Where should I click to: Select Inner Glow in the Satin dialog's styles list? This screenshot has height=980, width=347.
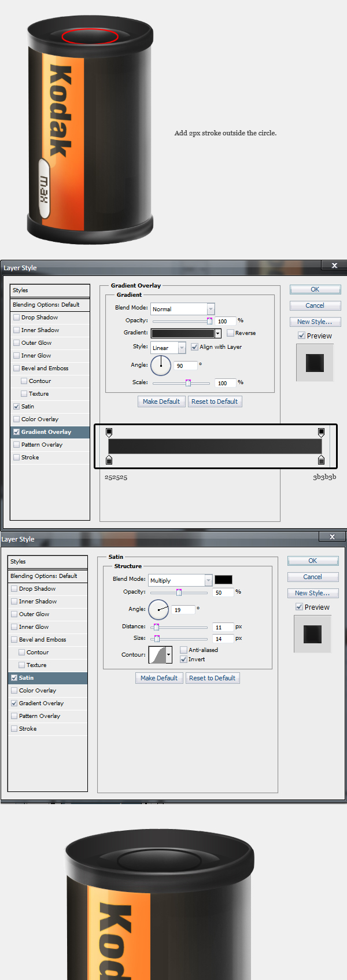34,627
